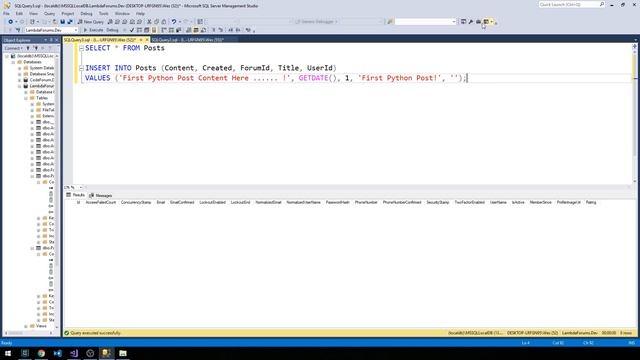Click the Display Estimated Execution Plan icon
Image resolution: width=640 pixels, height=360 pixels.
point(139,30)
